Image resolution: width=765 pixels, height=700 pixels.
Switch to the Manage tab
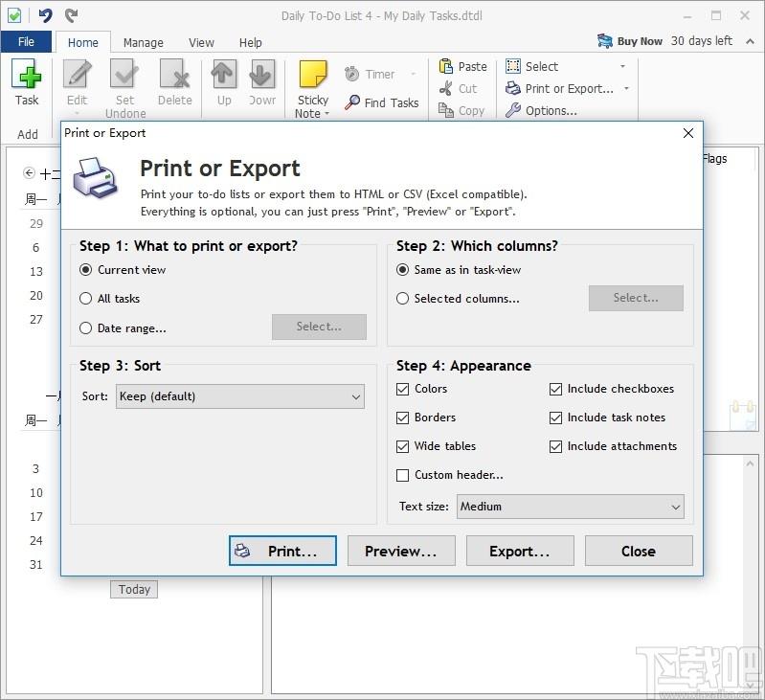pos(144,42)
